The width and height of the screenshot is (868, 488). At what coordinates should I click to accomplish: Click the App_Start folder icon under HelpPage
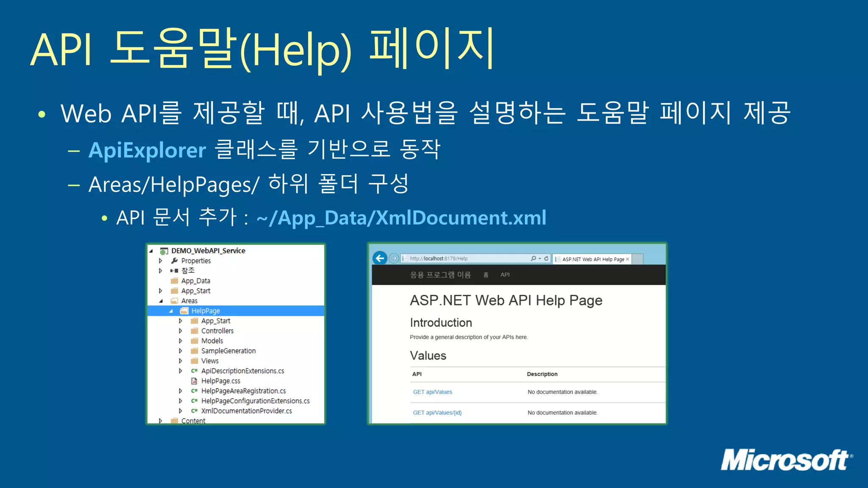pyautogui.click(x=195, y=321)
